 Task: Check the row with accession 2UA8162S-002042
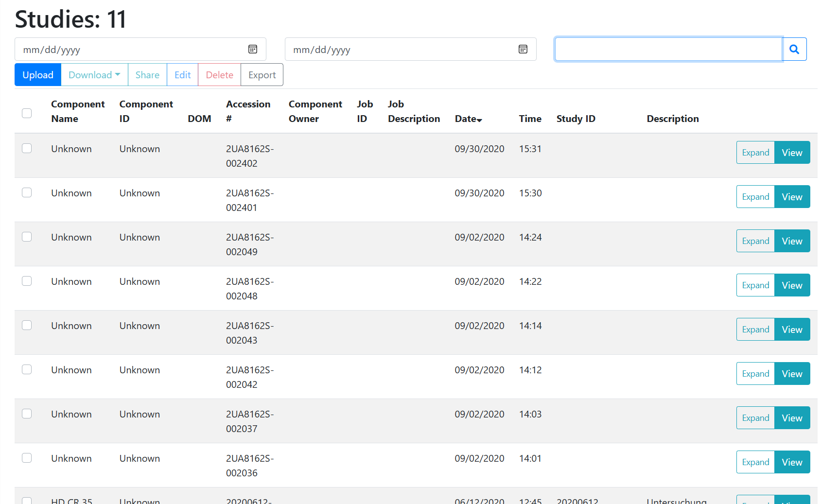click(x=27, y=369)
